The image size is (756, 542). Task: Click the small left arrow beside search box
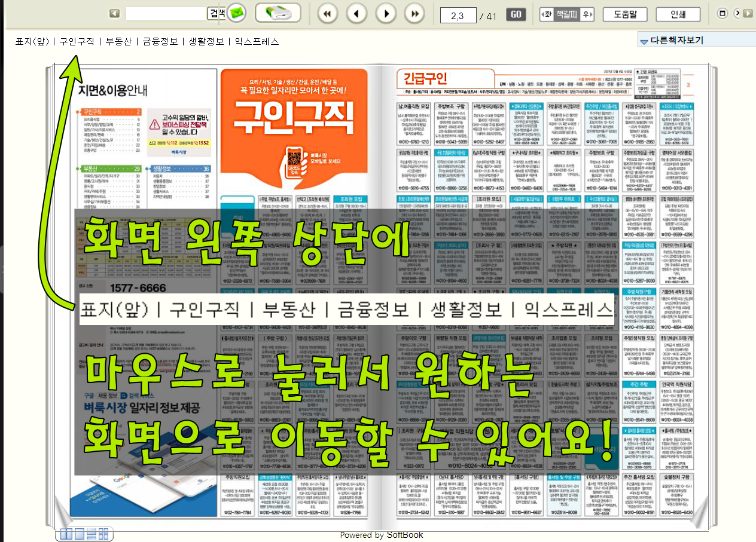[x=114, y=14]
